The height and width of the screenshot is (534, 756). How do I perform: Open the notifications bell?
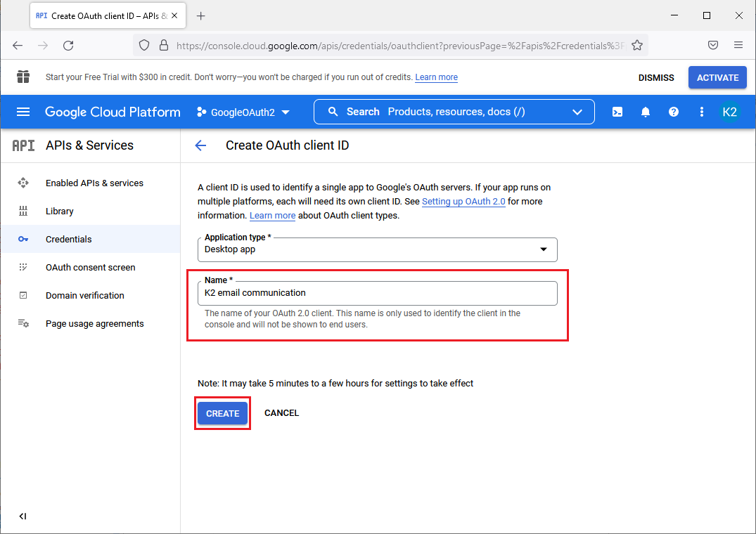point(646,112)
